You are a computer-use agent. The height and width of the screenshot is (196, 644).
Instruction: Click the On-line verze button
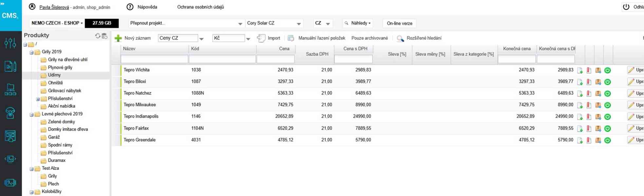pyautogui.click(x=399, y=24)
